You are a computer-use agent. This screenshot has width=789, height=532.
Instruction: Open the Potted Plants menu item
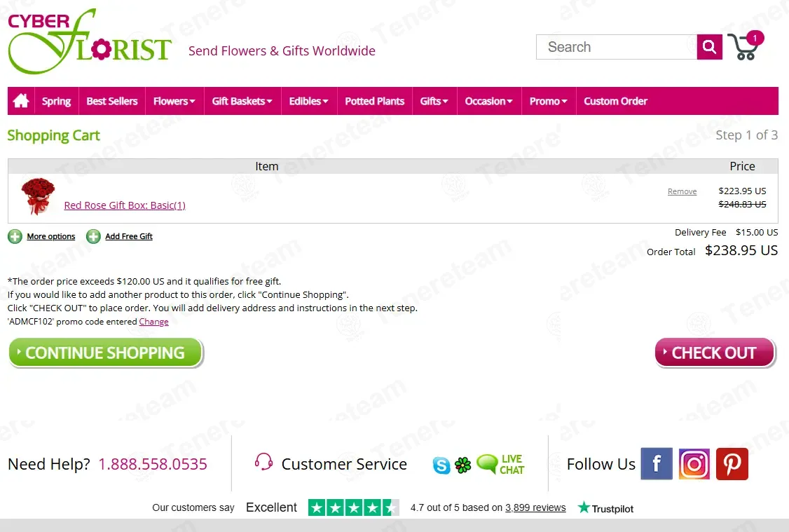[374, 101]
